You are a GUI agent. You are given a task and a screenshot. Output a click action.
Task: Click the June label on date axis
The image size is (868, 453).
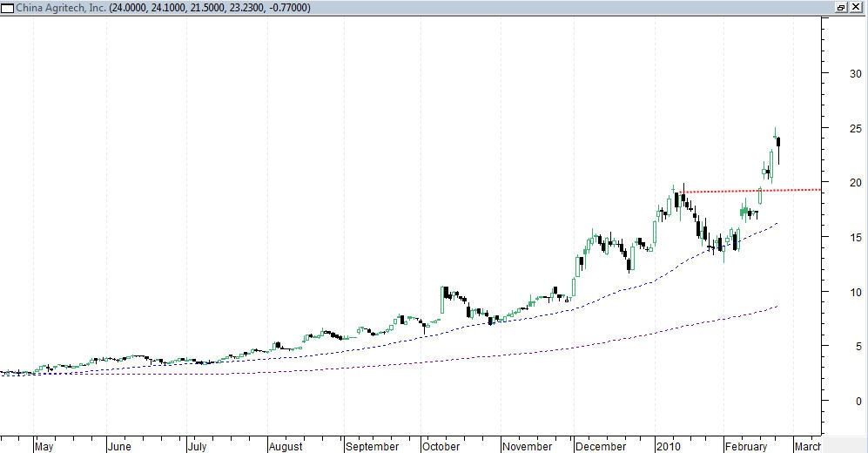click(x=119, y=446)
